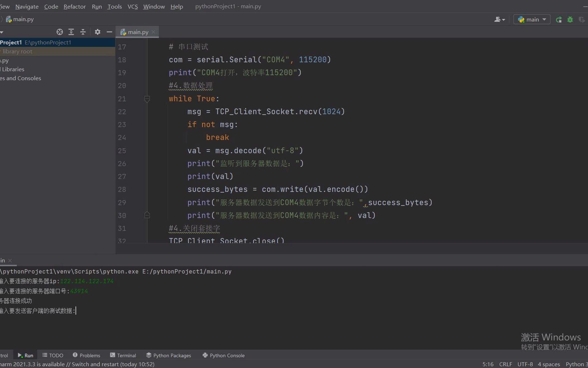The height and width of the screenshot is (368, 588).
Task: Click the Python interpreter status widget
Action: [x=577, y=364]
